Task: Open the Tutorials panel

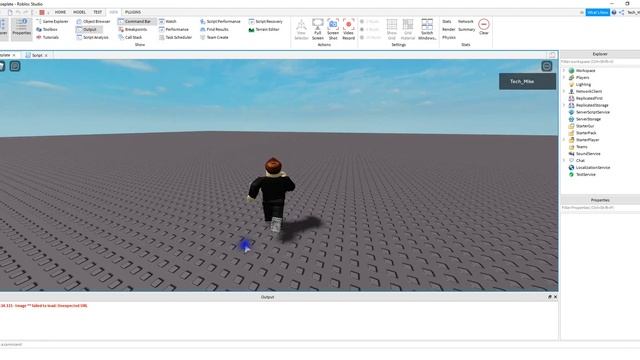Action: (x=48, y=37)
